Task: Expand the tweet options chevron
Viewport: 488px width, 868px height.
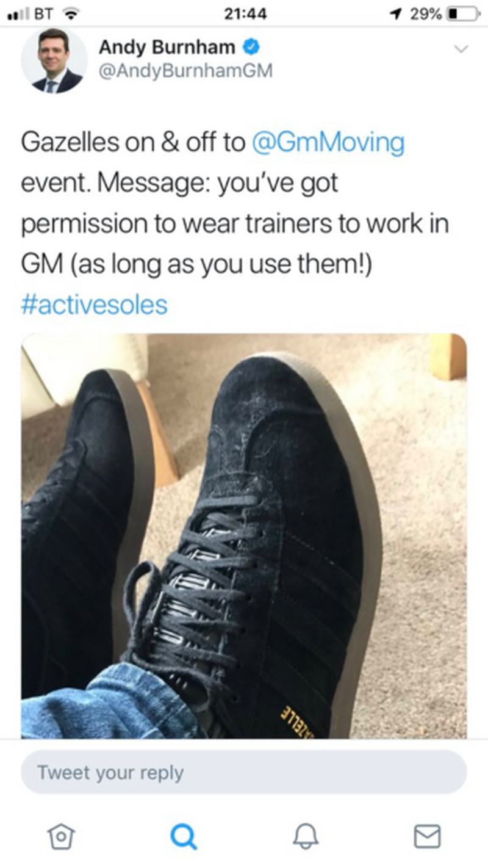Action: (462, 48)
